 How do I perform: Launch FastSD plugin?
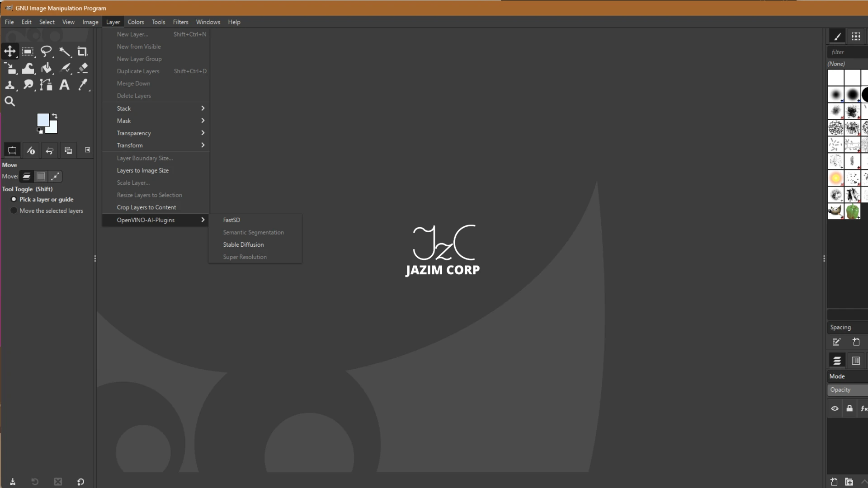pyautogui.click(x=255, y=220)
